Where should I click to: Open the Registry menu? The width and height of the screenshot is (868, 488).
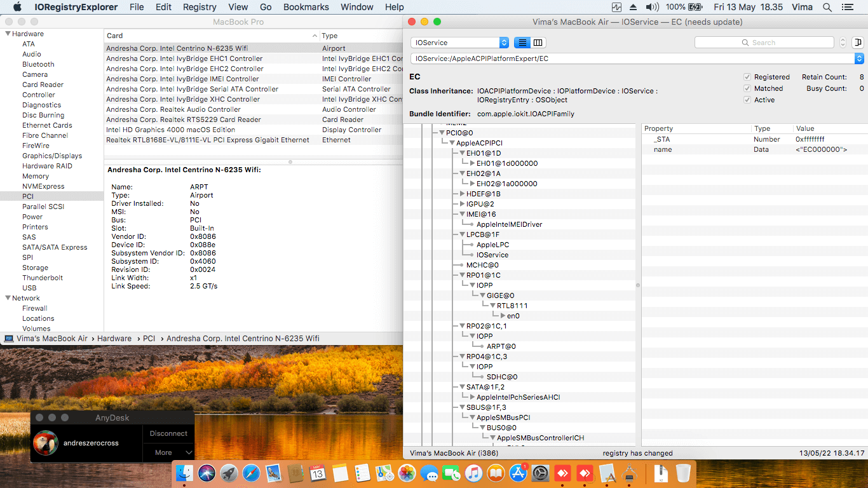(x=200, y=7)
